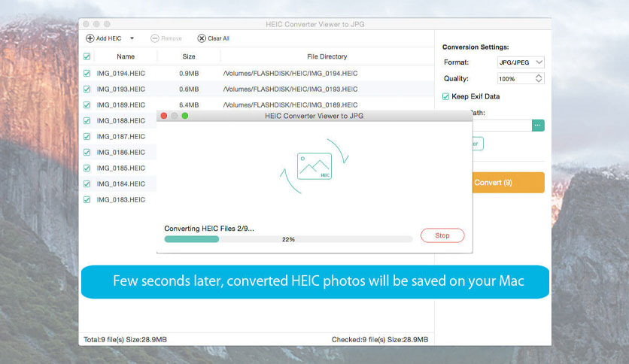Viewport: 629px width, 364px height.
Task: Toggle the select-all checkbox in header
Action: click(x=87, y=56)
